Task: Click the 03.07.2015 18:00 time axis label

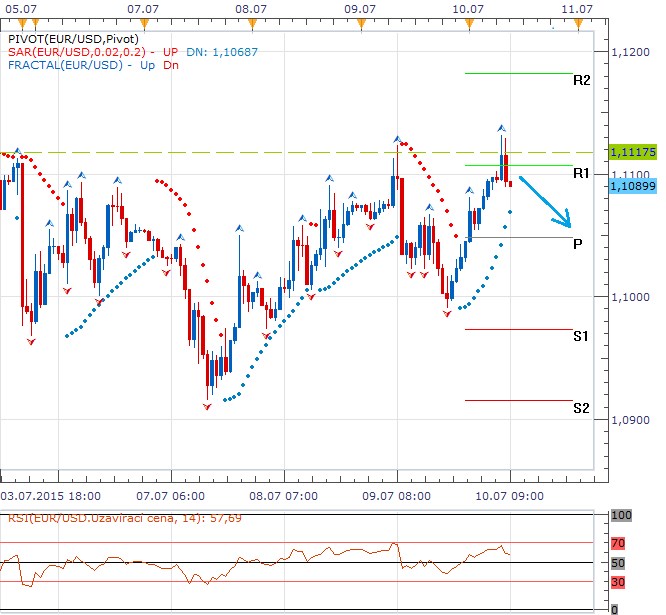Action: pos(51,496)
